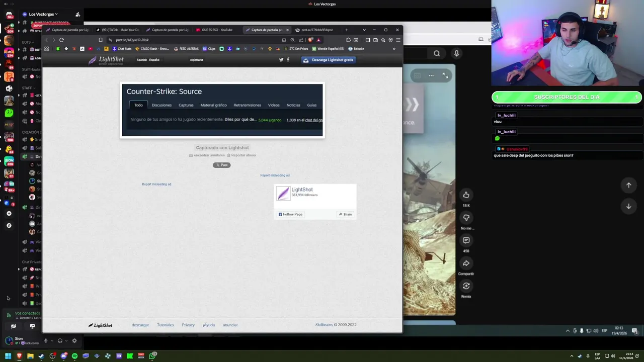Toggle fullscreen on the YouTube short
Viewport: 644px width, 362px height.
coord(445,75)
